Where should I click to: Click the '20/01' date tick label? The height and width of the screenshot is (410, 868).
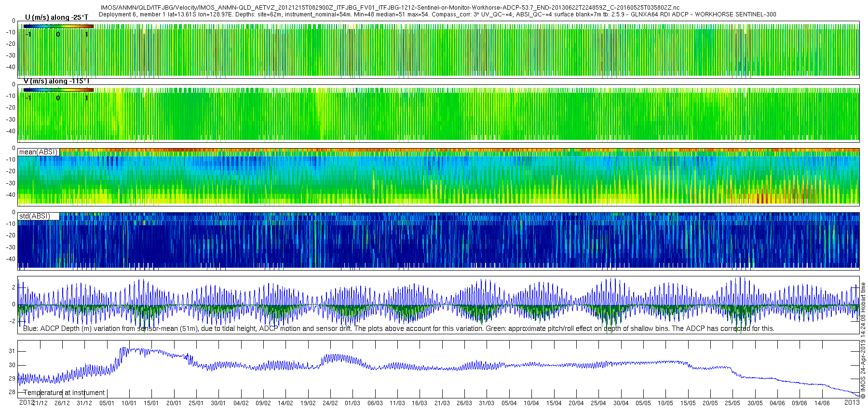[x=174, y=403]
